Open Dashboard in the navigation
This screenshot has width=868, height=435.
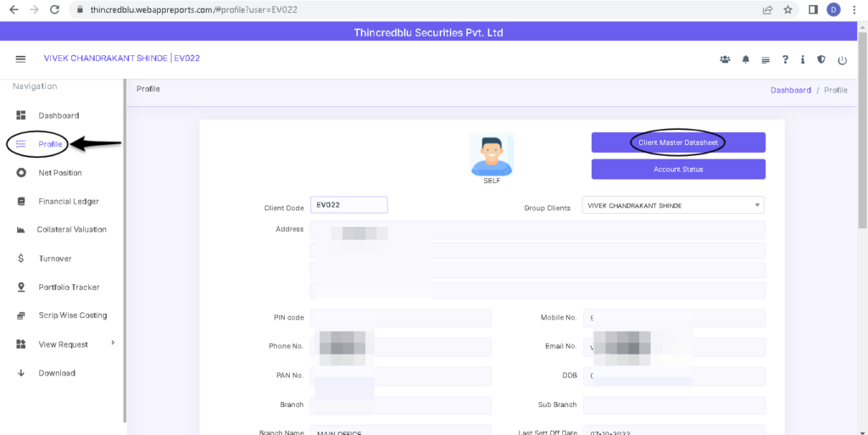(58, 115)
